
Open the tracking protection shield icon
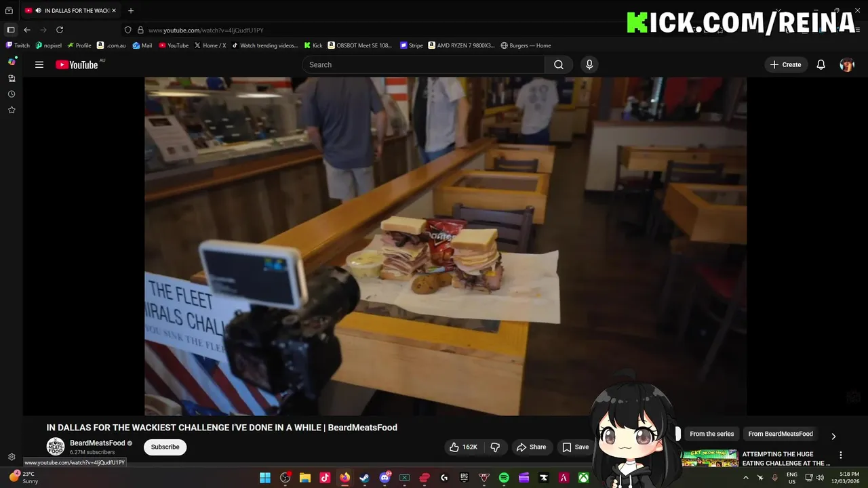(x=127, y=30)
